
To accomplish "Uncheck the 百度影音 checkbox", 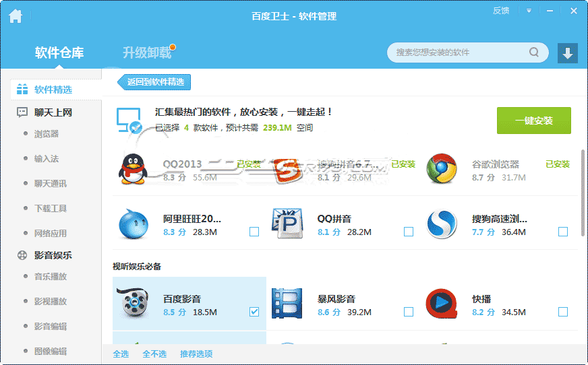I will coord(254,312).
